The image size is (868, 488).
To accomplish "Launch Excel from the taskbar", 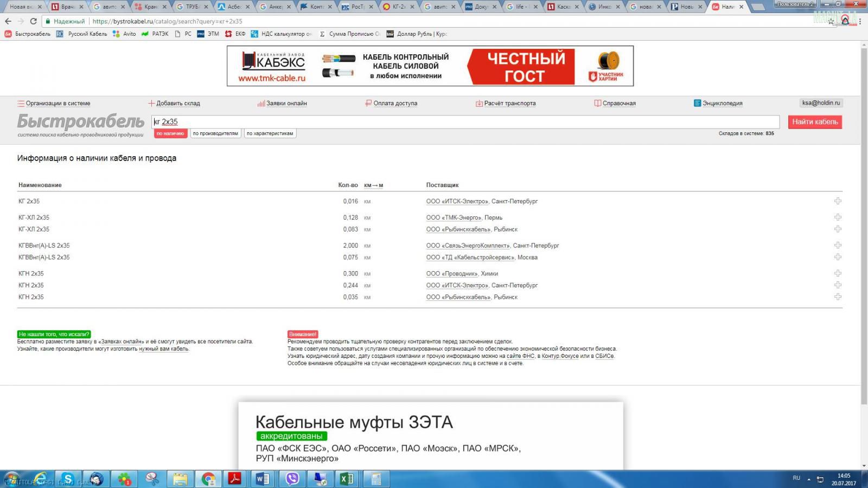I will click(x=347, y=479).
